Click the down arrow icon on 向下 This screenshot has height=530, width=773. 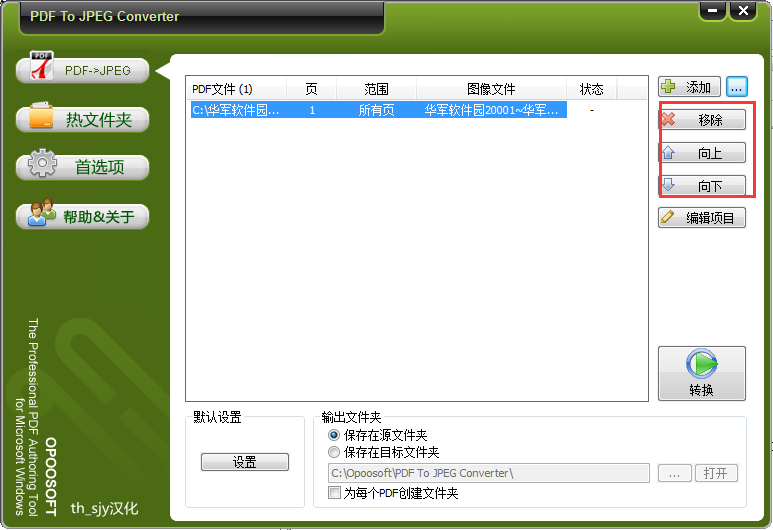[x=668, y=184]
